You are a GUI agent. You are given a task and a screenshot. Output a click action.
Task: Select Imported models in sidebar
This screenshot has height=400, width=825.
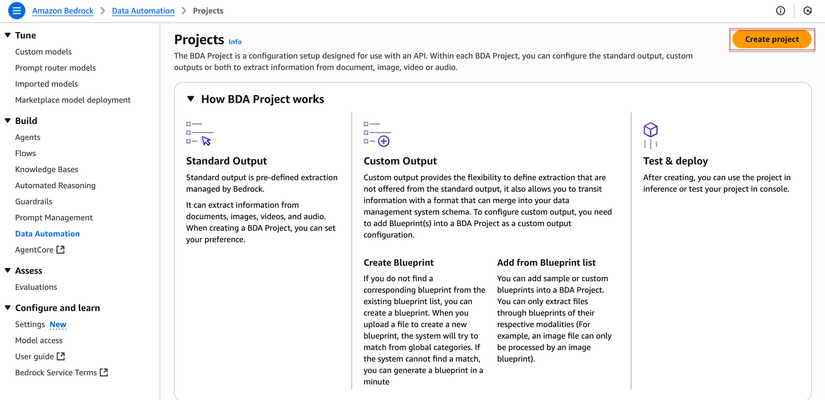coord(46,84)
